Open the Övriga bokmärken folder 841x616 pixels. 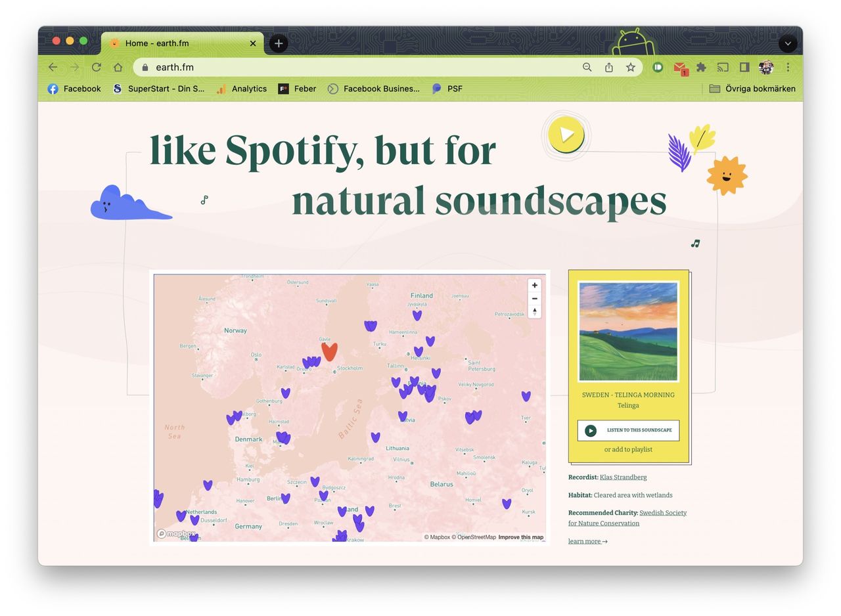coord(752,89)
